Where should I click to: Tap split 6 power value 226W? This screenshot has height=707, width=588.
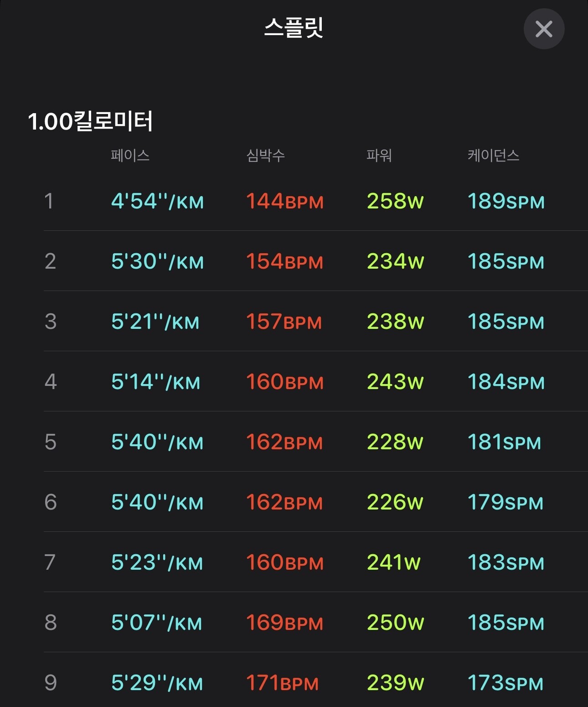point(395,502)
